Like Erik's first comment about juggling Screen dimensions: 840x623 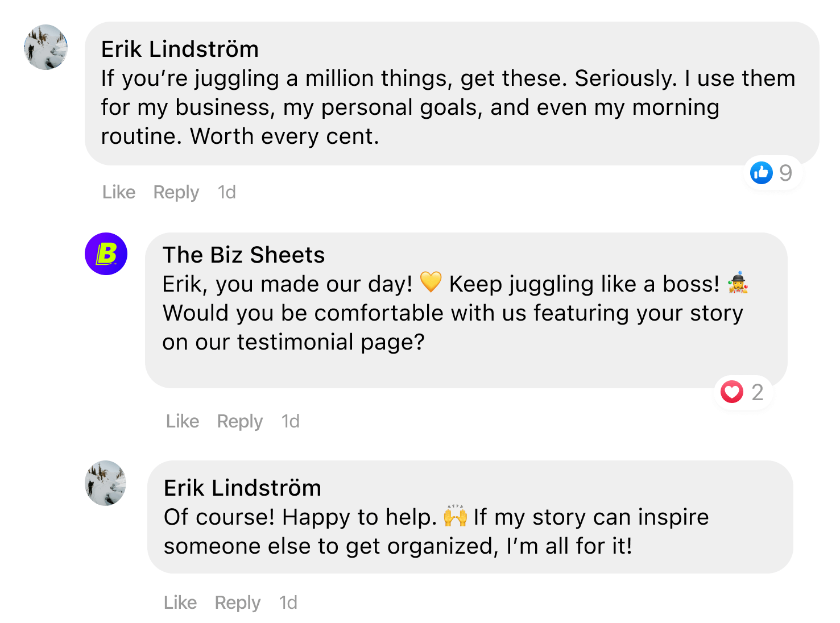point(119,192)
